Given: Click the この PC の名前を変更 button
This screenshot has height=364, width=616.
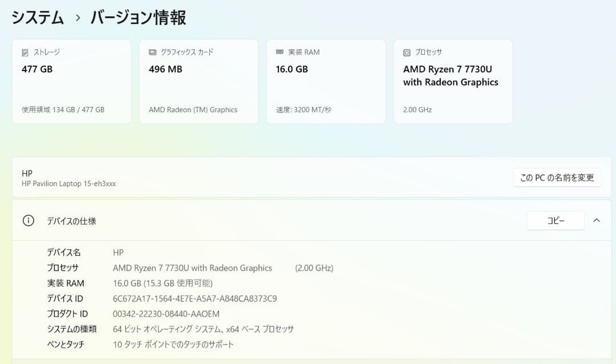Looking at the screenshot, I should (557, 177).
